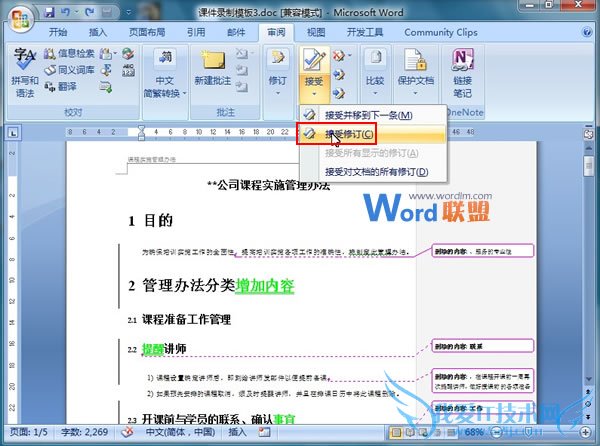Image resolution: width=600 pixels, height=446 pixels.
Task: Open the 比较 compare dropdown
Action: tap(375, 73)
